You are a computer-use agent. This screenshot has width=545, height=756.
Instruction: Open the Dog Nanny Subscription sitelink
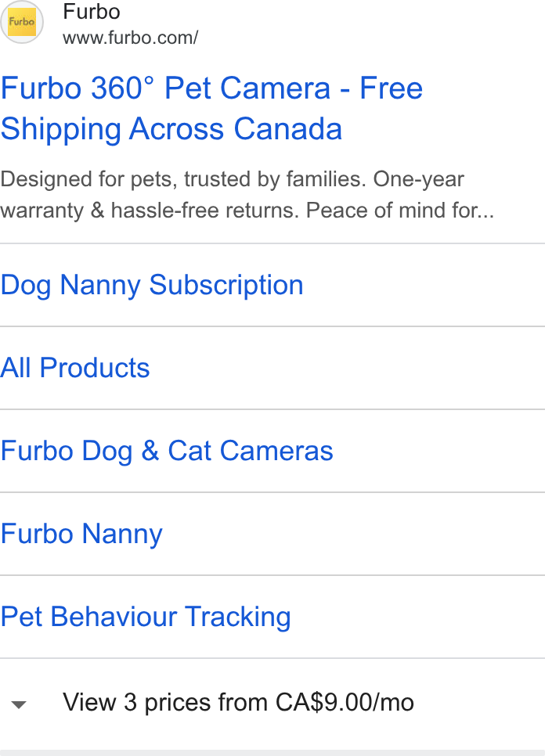[x=152, y=285]
